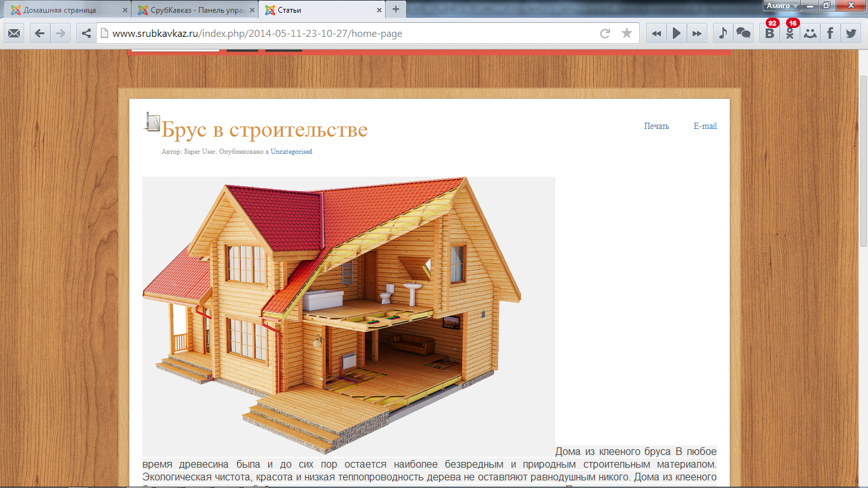Click the wooden house cutaway image
The width and height of the screenshot is (868, 488).
(x=348, y=316)
